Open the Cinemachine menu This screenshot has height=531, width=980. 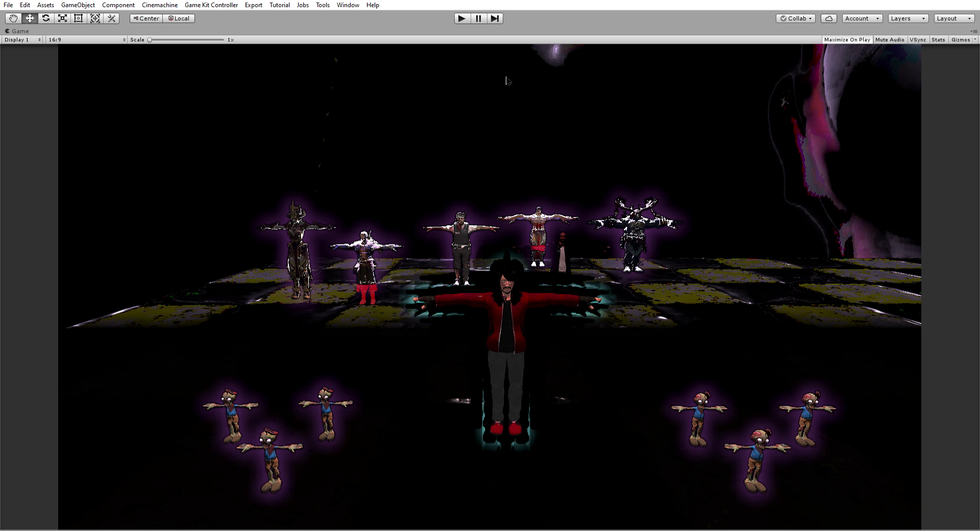point(159,5)
